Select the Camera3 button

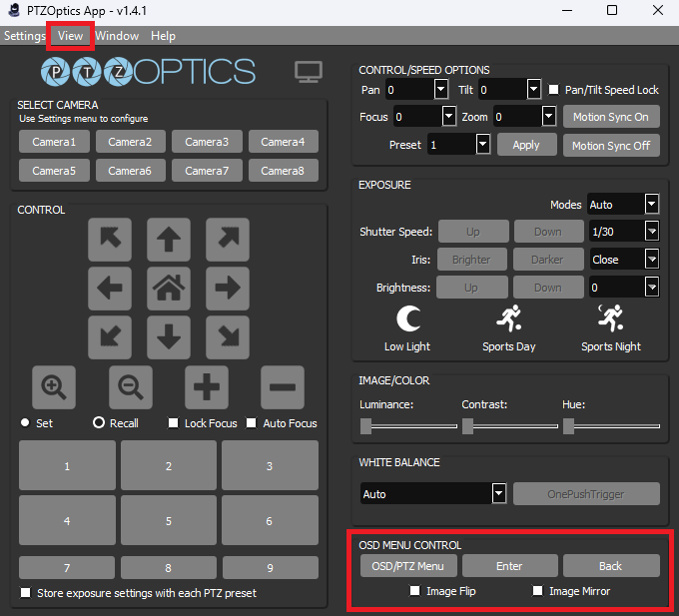tap(207, 142)
